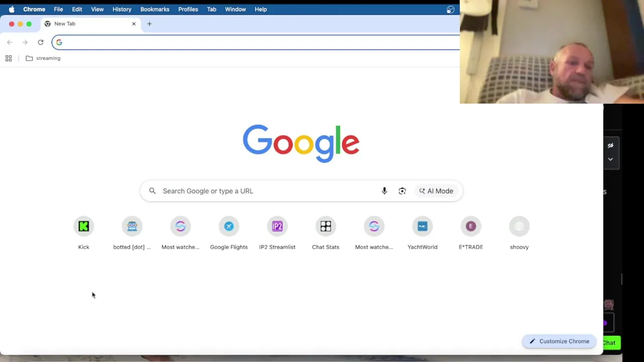Image resolution: width=644 pixels, height=362 pixels.
Task: Open the Help menu
Action: click(261, 9)
